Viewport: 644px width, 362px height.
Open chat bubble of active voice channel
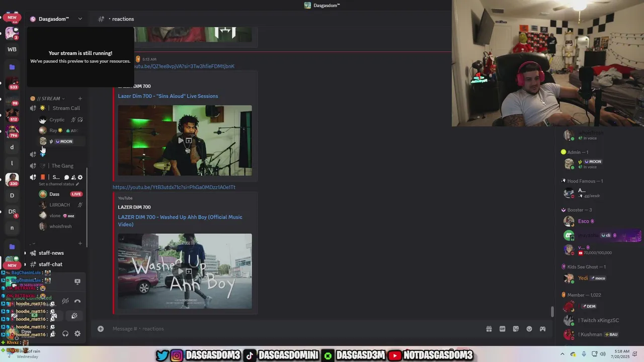pos(66,177)
